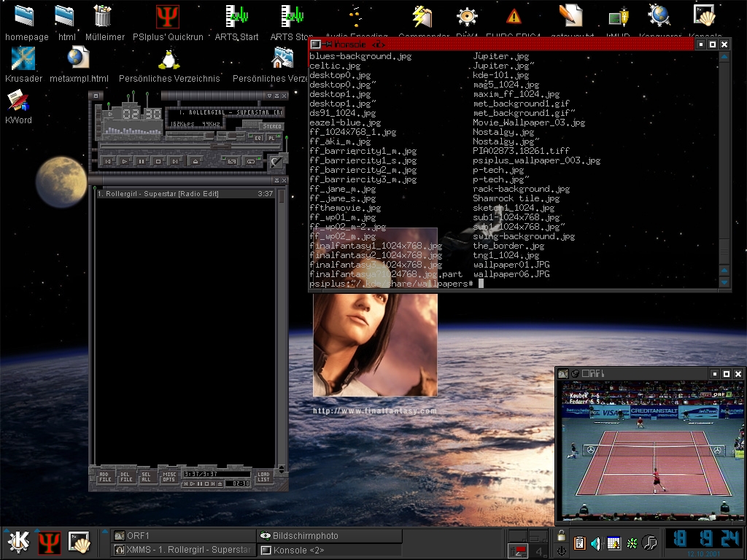The height and width of the screenshot is (560, 747).
Task: Click the mini play button in playlist
Action: click(x=193, y=483)
